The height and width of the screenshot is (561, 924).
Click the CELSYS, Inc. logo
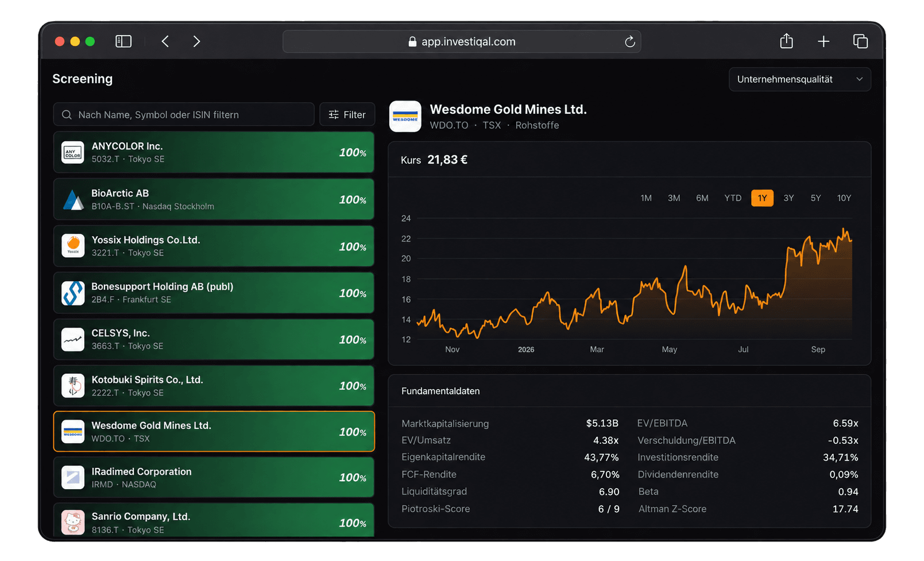(x=73, y=339)
